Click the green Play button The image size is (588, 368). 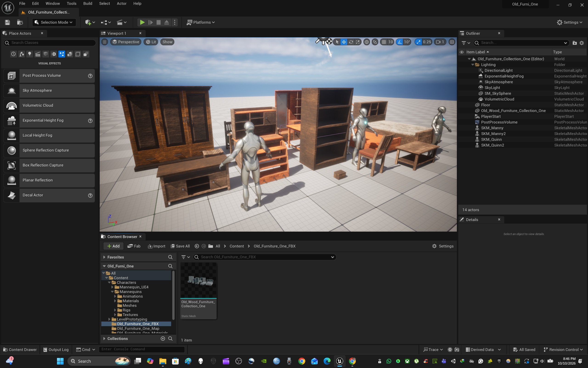(142, 22)
